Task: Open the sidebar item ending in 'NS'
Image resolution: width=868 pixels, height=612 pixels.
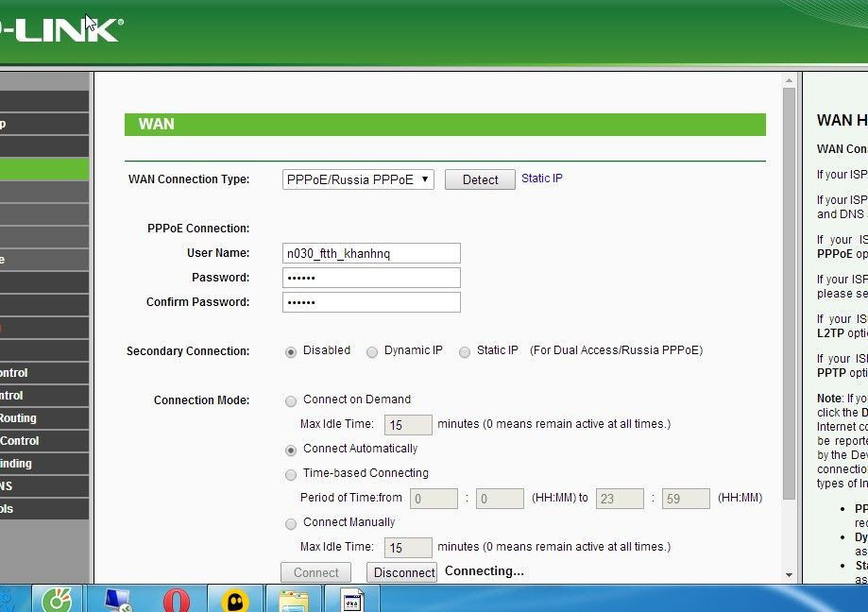Action: (x=44, y=486)
